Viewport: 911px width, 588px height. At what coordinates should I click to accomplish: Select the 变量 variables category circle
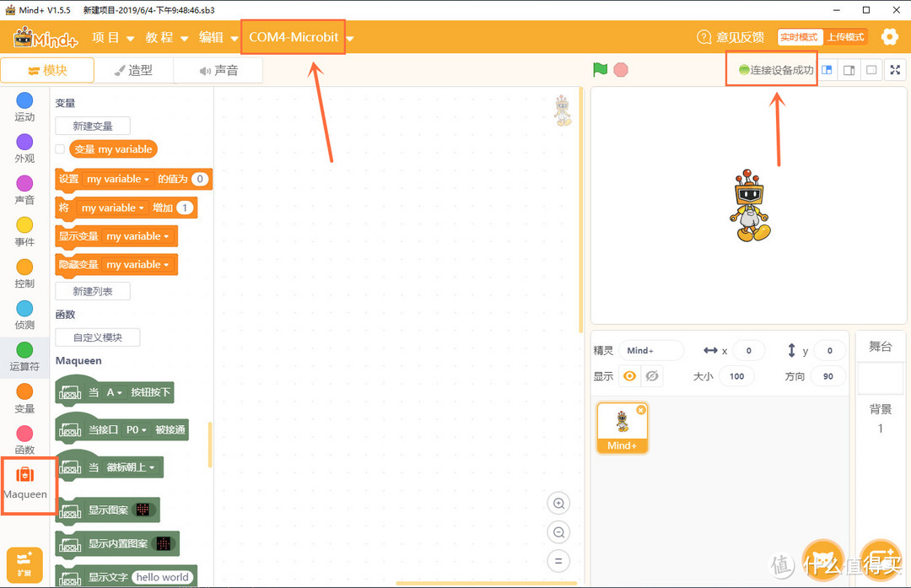point(24,391)
